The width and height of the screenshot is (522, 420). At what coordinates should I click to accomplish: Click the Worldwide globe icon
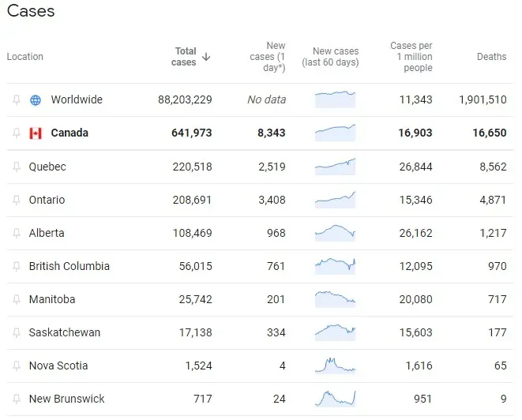coord(36,100)
